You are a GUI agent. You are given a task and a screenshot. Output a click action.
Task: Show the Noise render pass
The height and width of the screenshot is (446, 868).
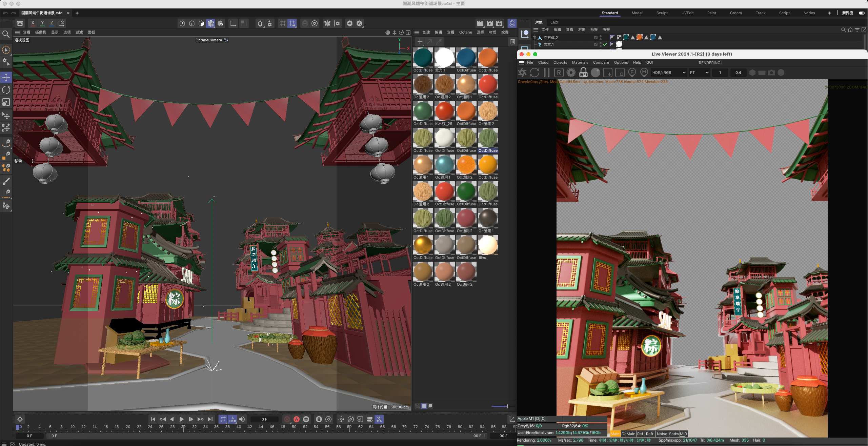(662, 434)
